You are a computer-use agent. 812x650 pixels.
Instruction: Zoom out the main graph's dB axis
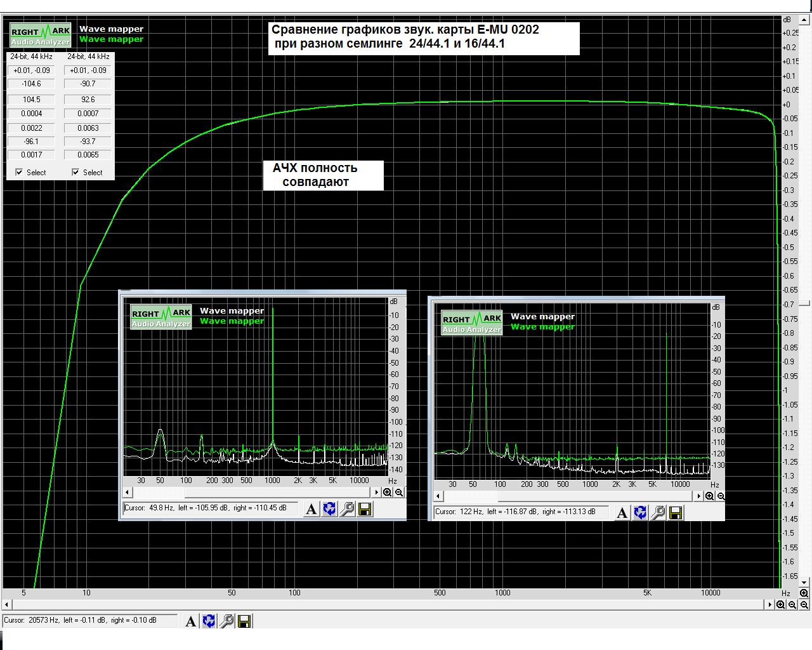point(804,605)
